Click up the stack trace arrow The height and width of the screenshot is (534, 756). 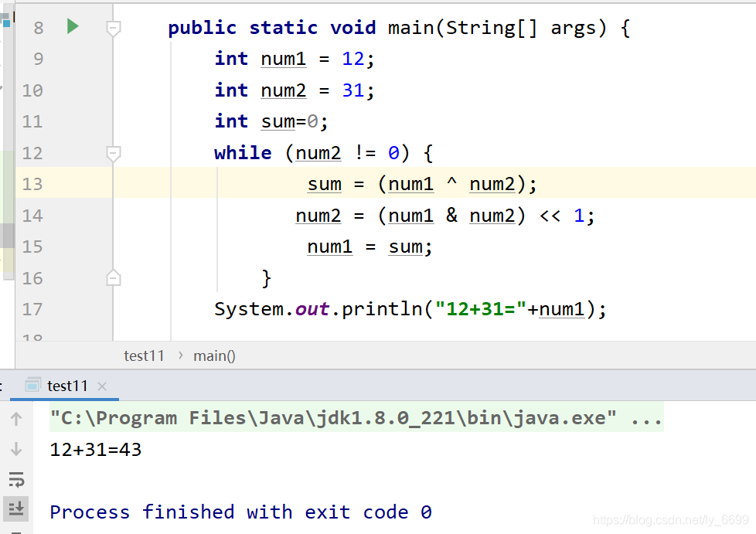coord(16,418)
